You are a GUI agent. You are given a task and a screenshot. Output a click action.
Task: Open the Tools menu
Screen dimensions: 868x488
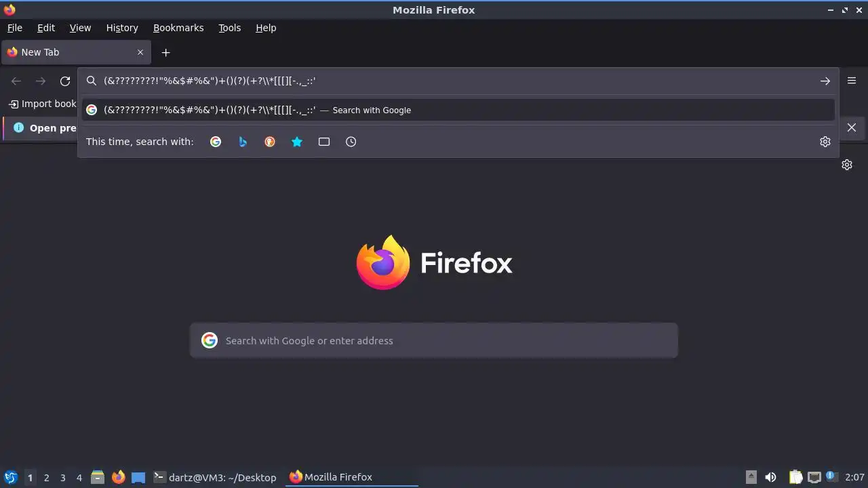tap(230, 28)
